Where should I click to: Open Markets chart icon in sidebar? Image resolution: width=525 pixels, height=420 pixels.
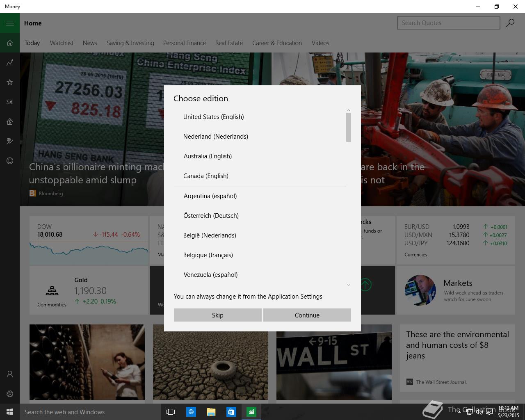point(10,62)
